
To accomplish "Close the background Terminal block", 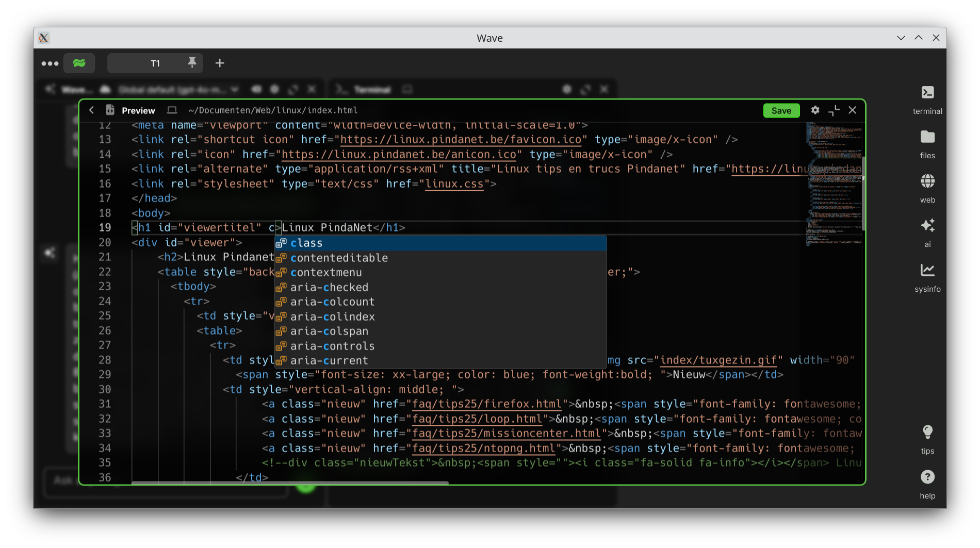I will click(x=604, y=89).
